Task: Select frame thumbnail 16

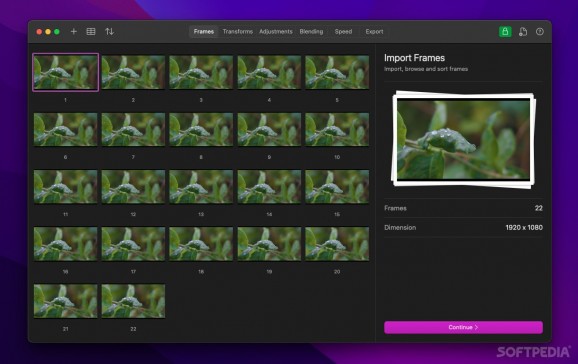Action: tap(66, 244)
